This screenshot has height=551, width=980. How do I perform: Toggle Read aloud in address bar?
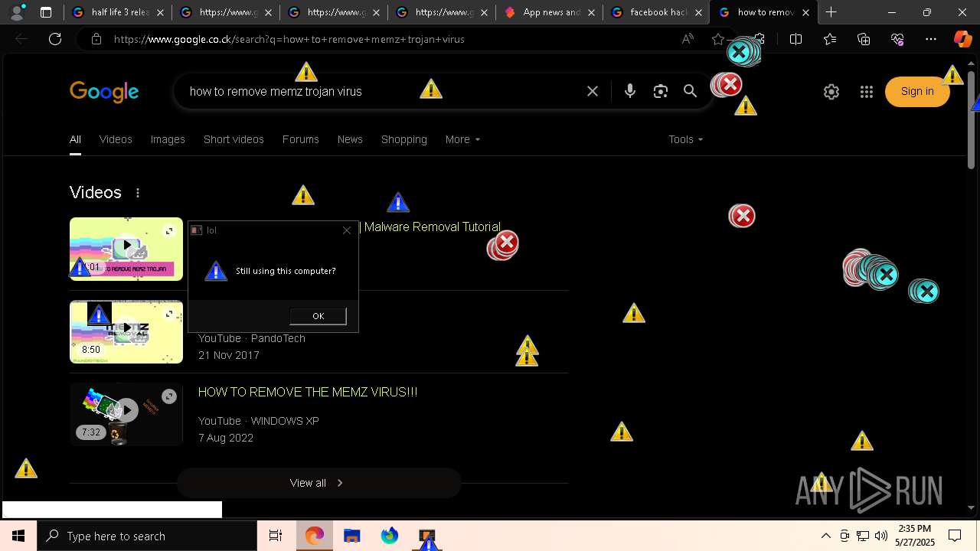click(688, 39)
